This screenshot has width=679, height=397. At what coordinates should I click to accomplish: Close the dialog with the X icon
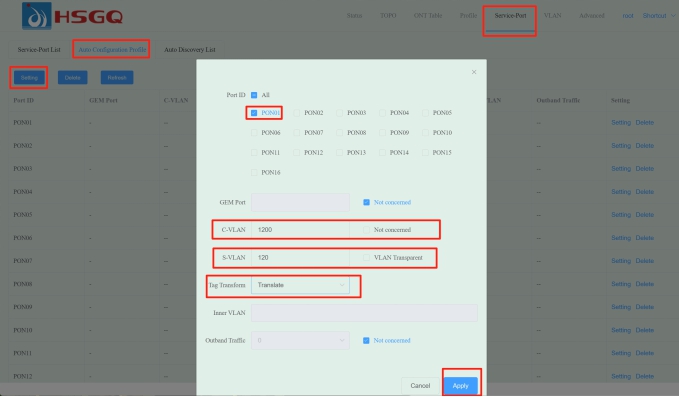coord(474,72)
